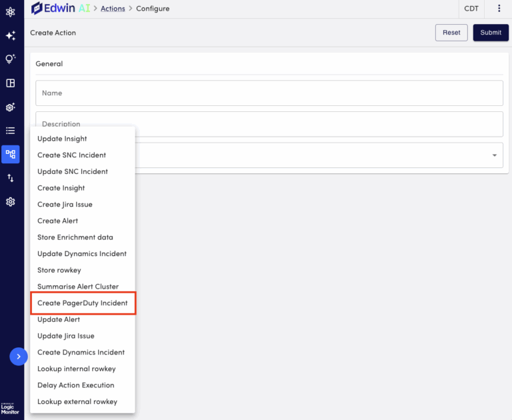Image resolution: width=512 pixels, height=420 pixels.
Task: Open the list view sidebar icon
Action: pos(11,131)
